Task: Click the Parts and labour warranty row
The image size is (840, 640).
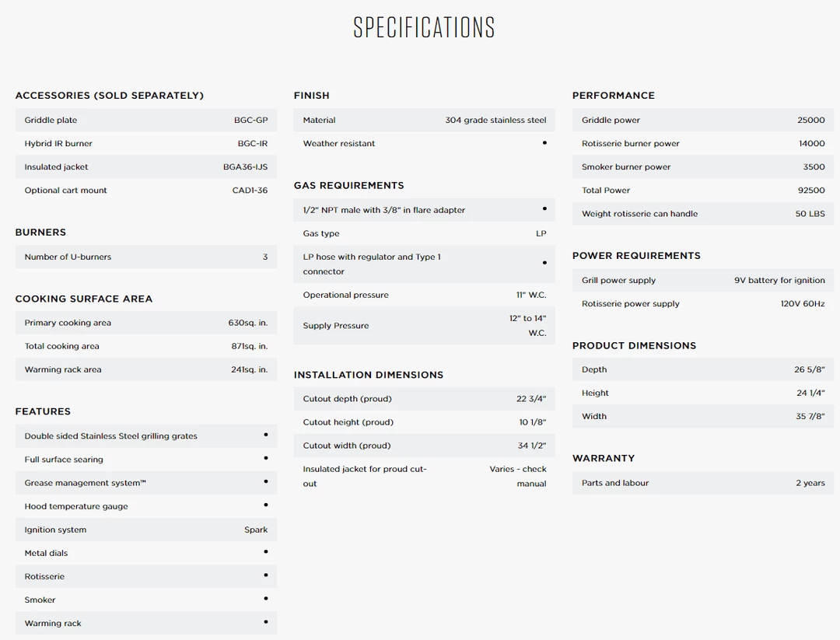Action: coord(702,483)
